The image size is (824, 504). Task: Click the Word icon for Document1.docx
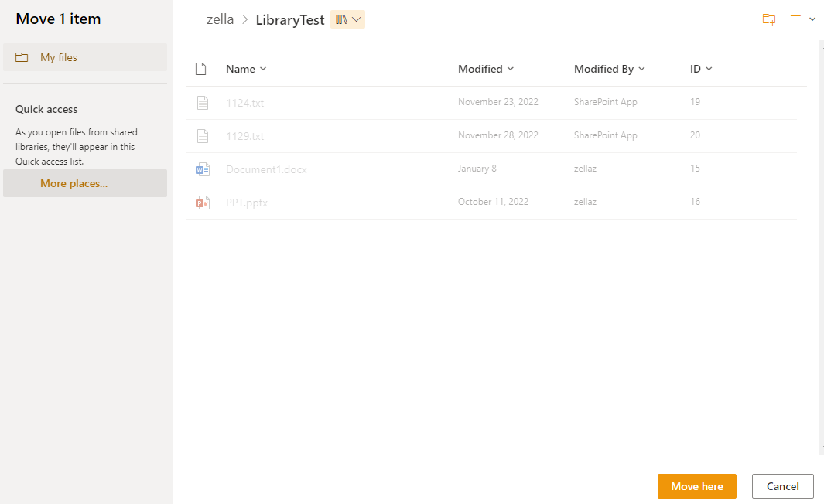(202, 169)
